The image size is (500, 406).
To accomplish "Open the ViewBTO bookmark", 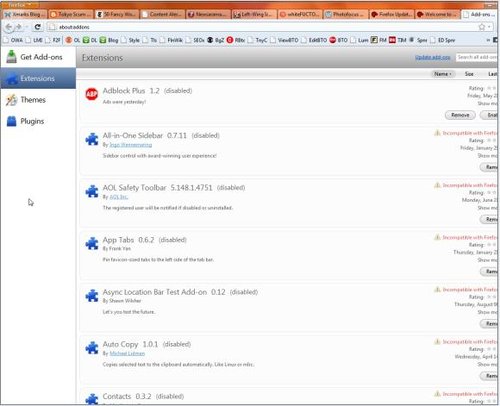I will (284, 40).
